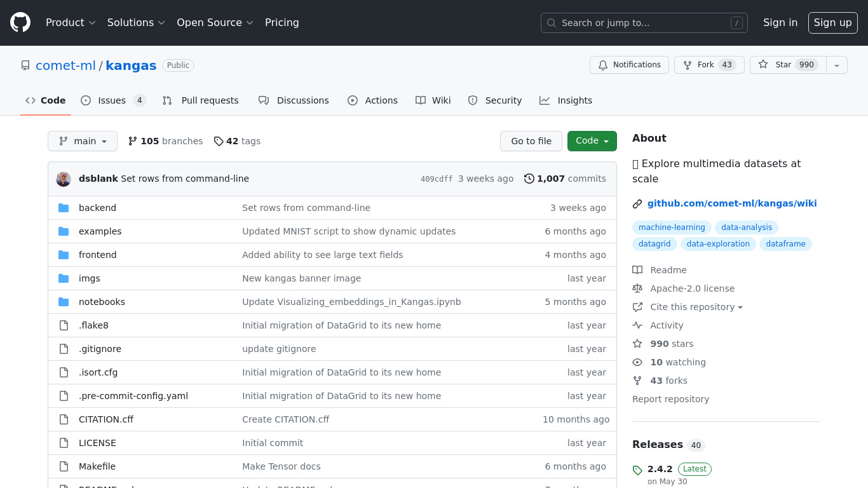Click the .isort.cfg file icon
Screen dimensions: 868x488
tap(64, 372)
